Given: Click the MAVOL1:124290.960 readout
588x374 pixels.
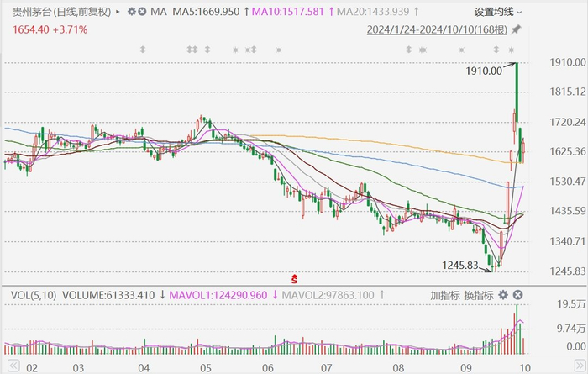Looking at the screenshot, I should 218,295.
